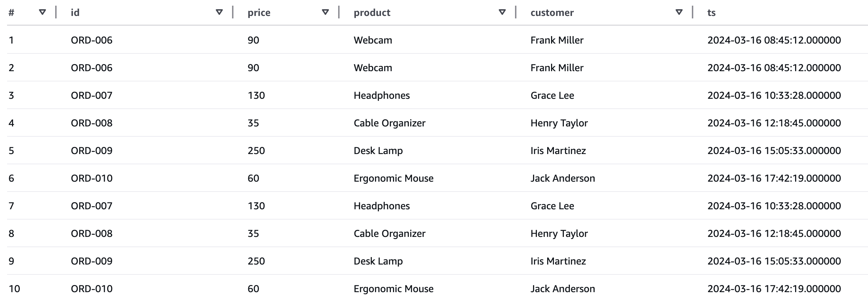The height and width of the screenshot is (301, 868).
Task: Select the ORD-006 cell in row 1
Action: click(92, 40)
